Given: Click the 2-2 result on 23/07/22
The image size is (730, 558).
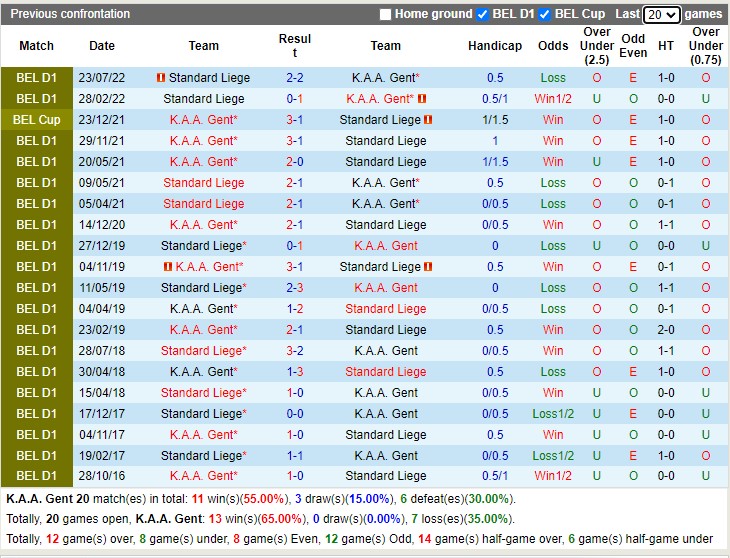Looking at the screenshot, I should pyautogui.click(x=295, y=78).
